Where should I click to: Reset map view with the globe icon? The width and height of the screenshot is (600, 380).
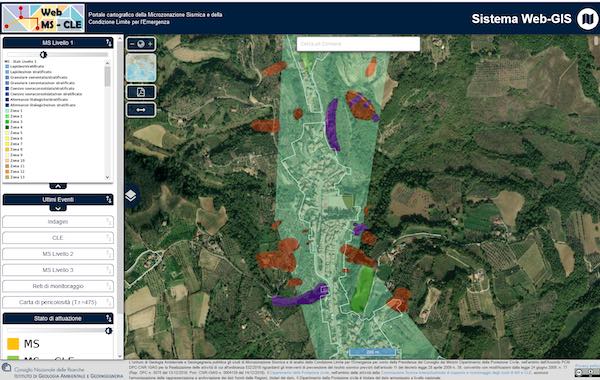(x=141, y=44)
